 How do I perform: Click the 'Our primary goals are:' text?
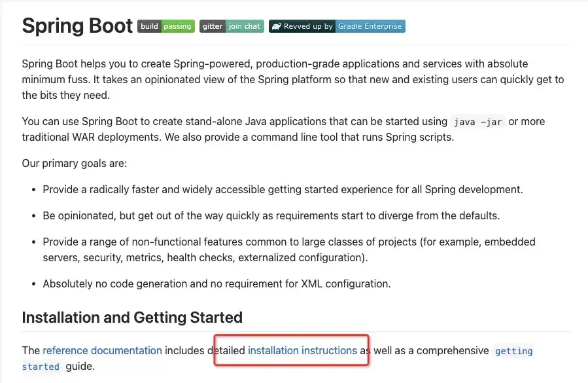point(75,163)
